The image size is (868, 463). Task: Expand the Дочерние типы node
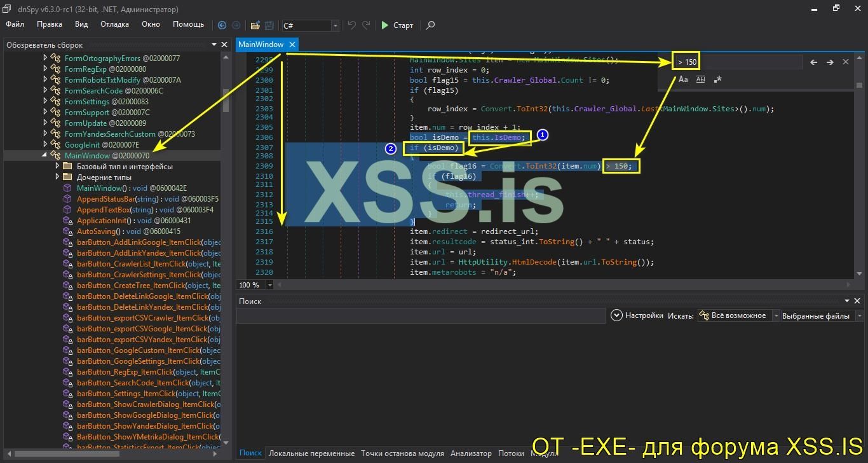pyautogui.click(x=57, y=177)
